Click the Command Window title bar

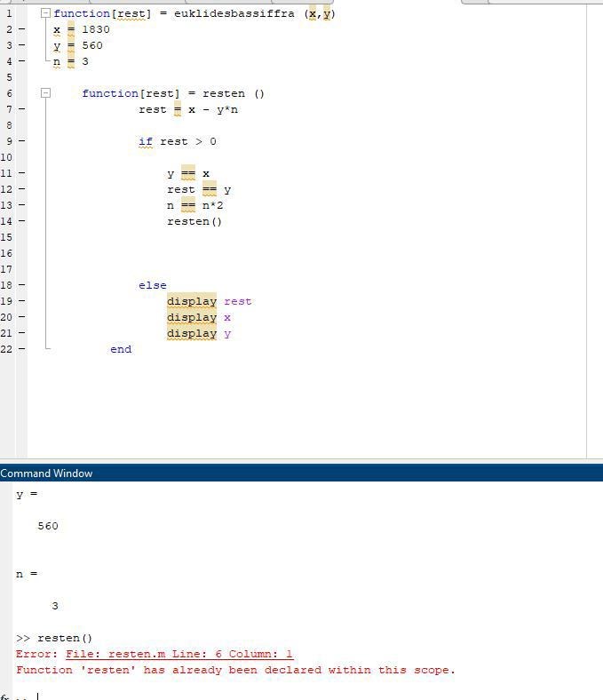[x=266, y=473]
